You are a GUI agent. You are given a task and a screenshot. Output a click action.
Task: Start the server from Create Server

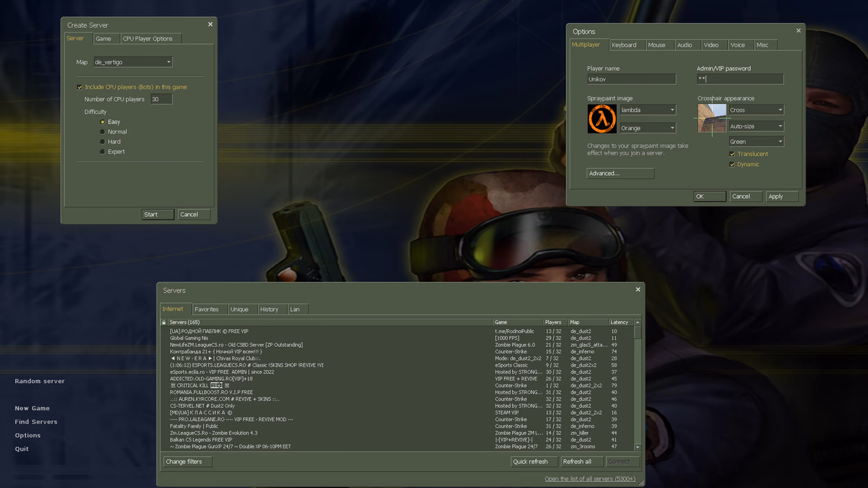[x=158, y=214]
